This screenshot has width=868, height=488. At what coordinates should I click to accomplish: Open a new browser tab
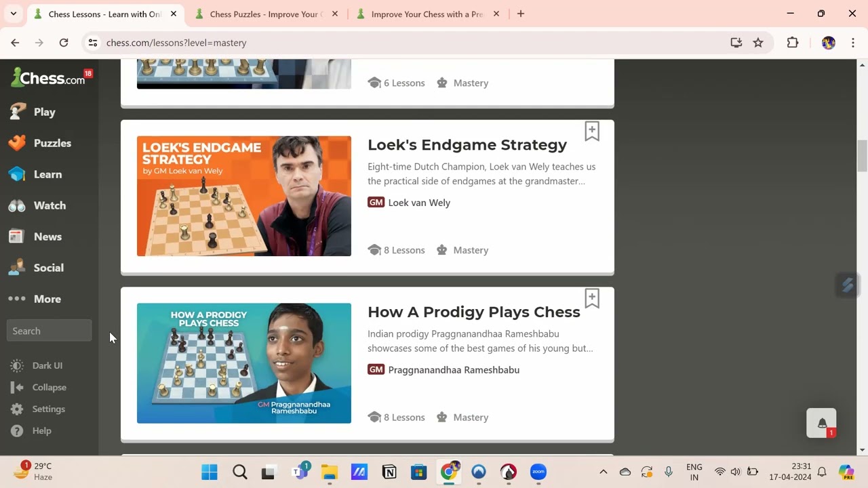click(x=521, y=14)
